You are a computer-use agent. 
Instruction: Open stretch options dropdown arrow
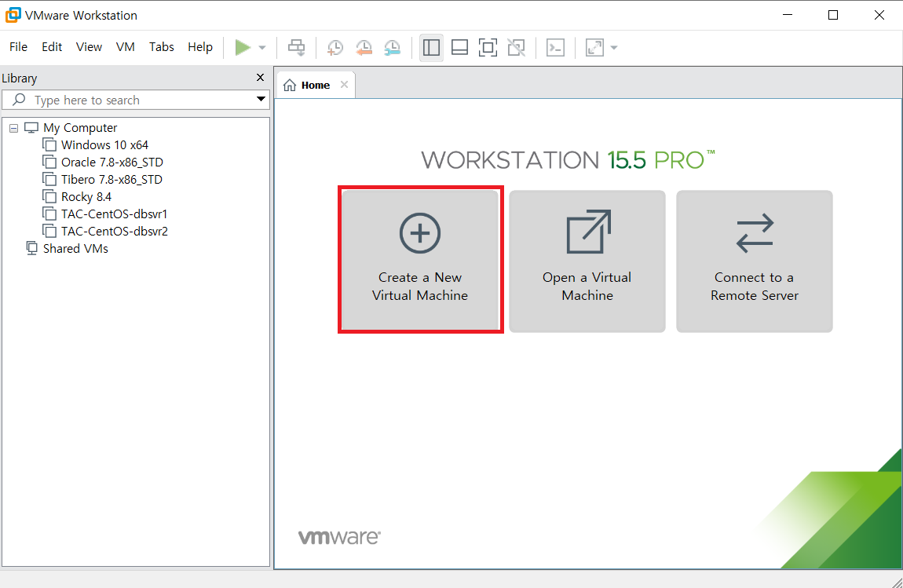click(x=614, y=48)
